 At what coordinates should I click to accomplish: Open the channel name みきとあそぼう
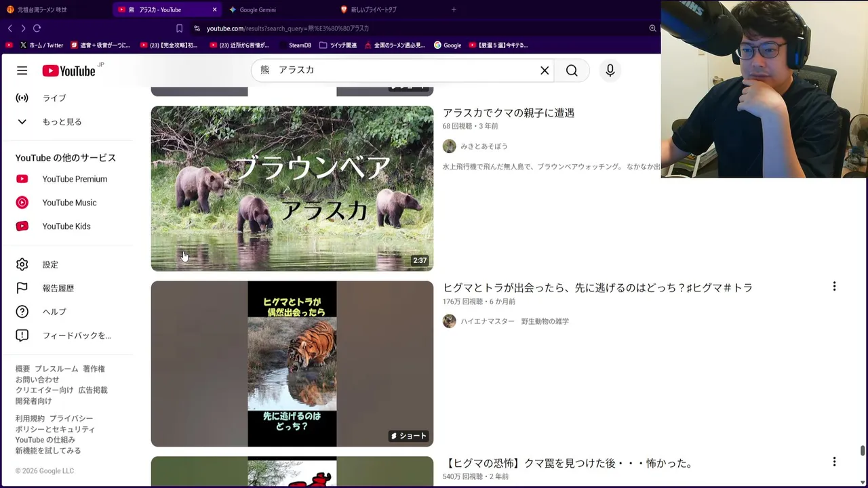[x=484, y=146]
